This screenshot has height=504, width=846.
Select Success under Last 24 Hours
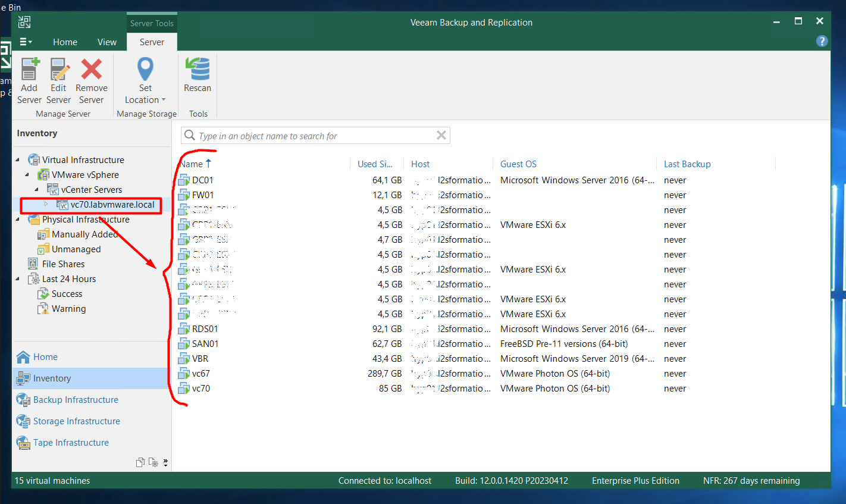coord(67,293)
